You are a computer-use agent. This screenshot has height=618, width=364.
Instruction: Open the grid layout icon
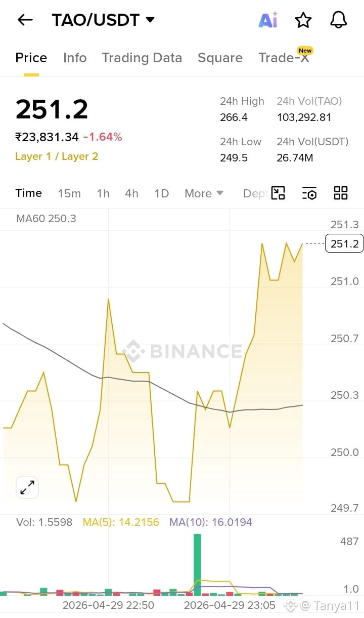pyautogui.click(x=341, y=193)
